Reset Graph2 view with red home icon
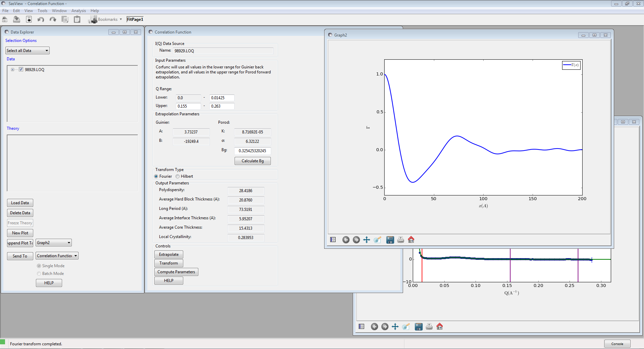Screen dimensions: 644x349 [x=411, y=240]
